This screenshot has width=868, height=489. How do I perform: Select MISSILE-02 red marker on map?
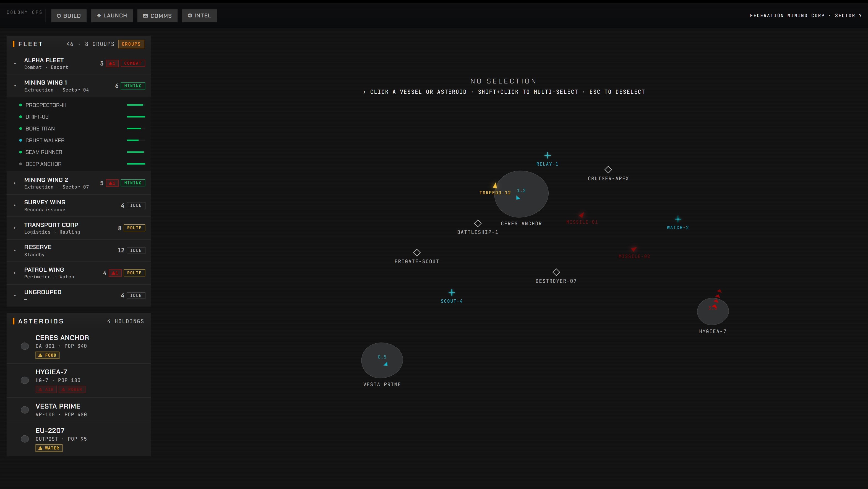[634, 249]
